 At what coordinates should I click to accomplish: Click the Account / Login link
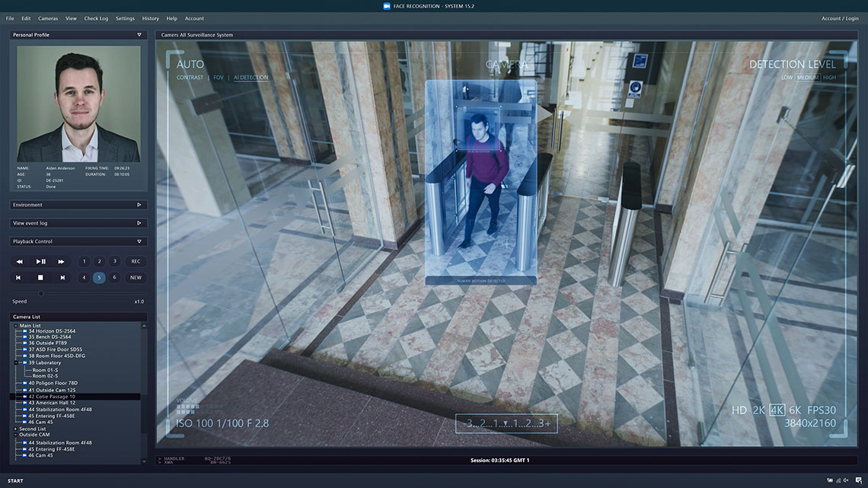pos(840,18)
